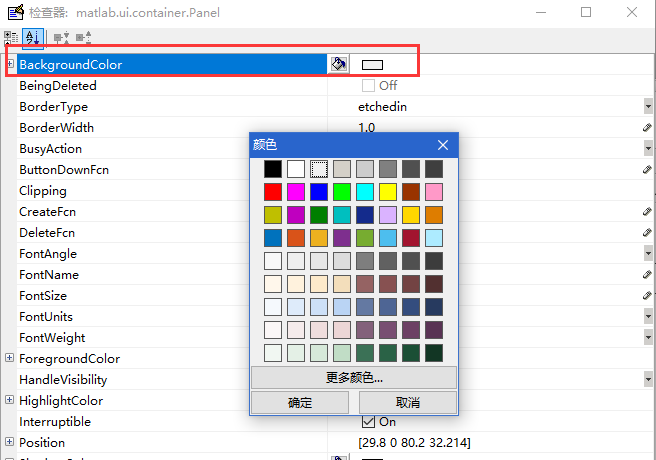Open the HandleVisibility dropdown arrow

[648, 379]
